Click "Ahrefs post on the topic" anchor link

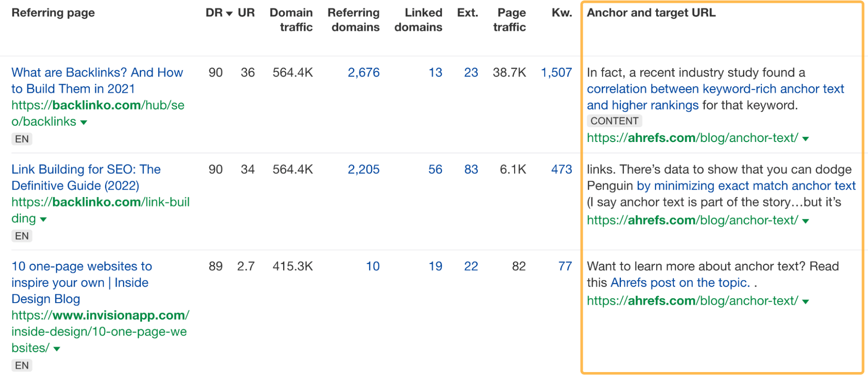[x=680, y=283]
